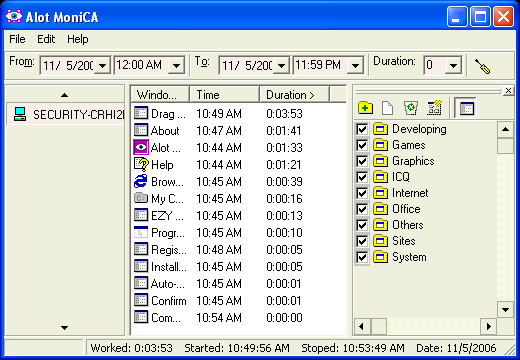This screenshot has height=360, width=520.
Task: Open the Duration dropdown arrow
Action: coord(453,65)
